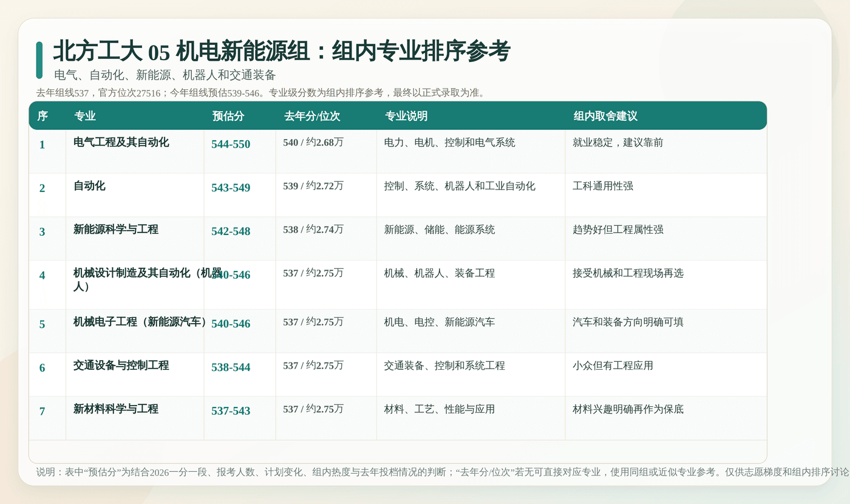Click the 组内取舍建议 column header
This screenshot has height=504, width=850.
(x=605, y=116)
